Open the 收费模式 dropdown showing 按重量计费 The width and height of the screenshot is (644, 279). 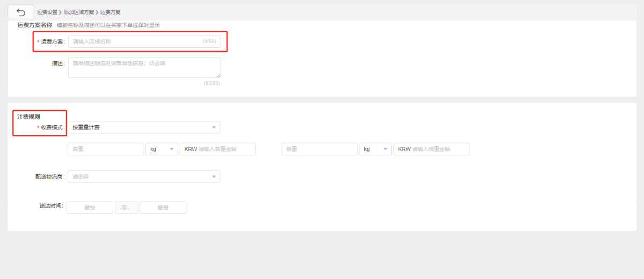point(144,127)
